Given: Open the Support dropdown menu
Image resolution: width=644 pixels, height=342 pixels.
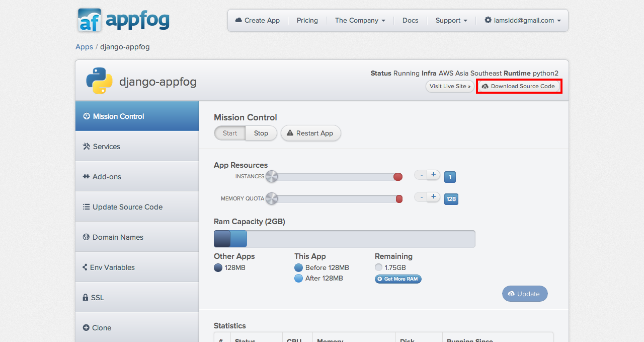Looking at the screenshot, I should point(451,20).
